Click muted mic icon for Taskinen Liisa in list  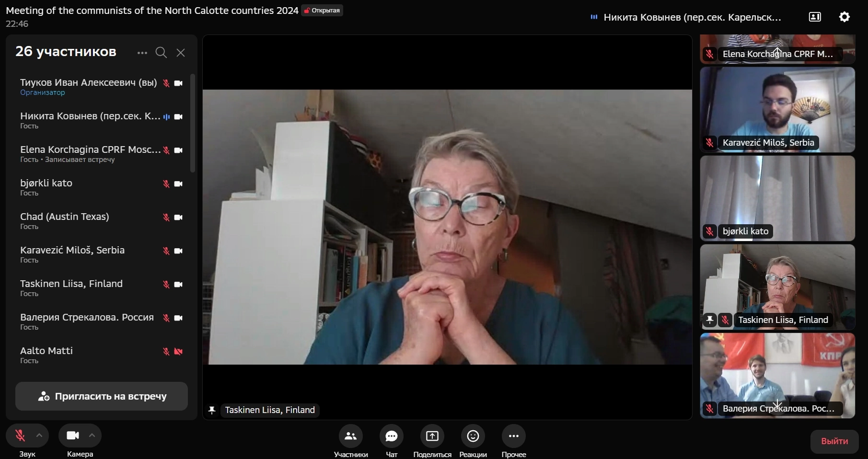tap(166, 285)
